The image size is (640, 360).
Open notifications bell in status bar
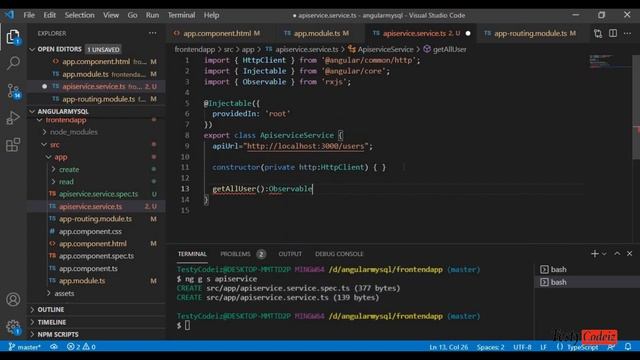pos(628,347)
